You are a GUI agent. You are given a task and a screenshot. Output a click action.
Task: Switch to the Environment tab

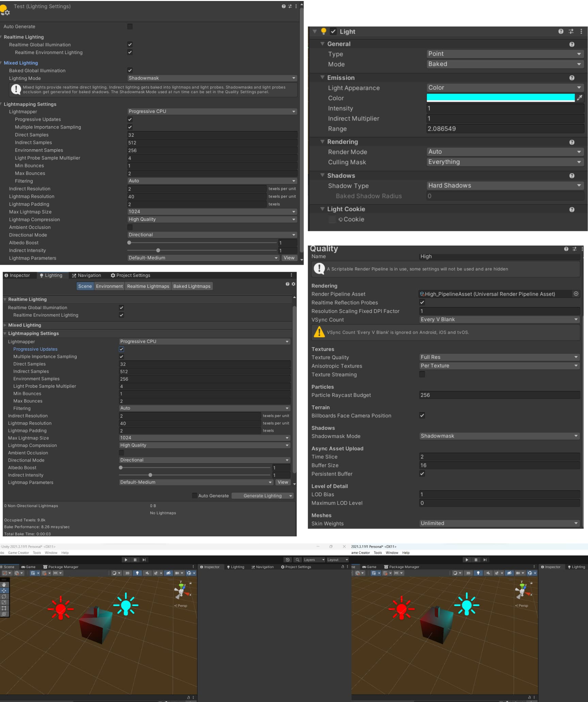(x=109, y=286)
